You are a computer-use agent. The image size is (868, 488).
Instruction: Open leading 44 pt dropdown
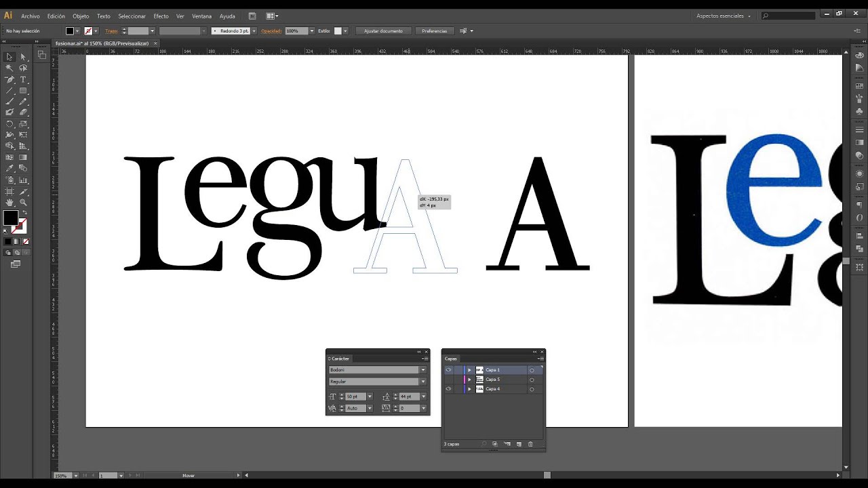[424, 396]
